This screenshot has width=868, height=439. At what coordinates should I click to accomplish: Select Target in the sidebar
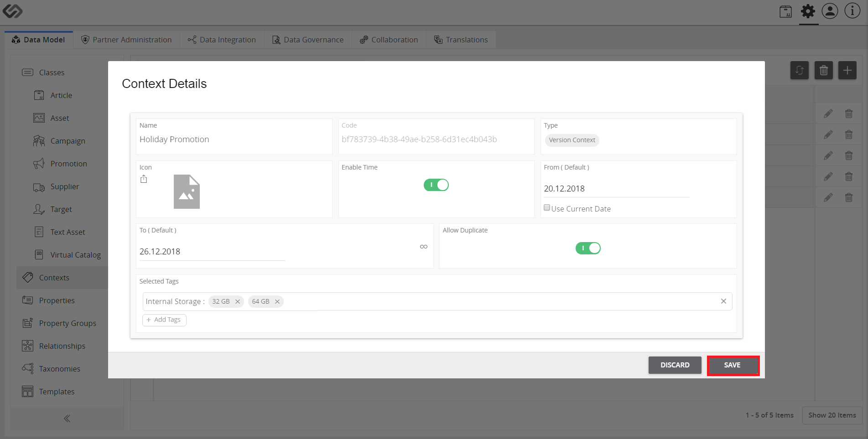[x=62, y=209]
